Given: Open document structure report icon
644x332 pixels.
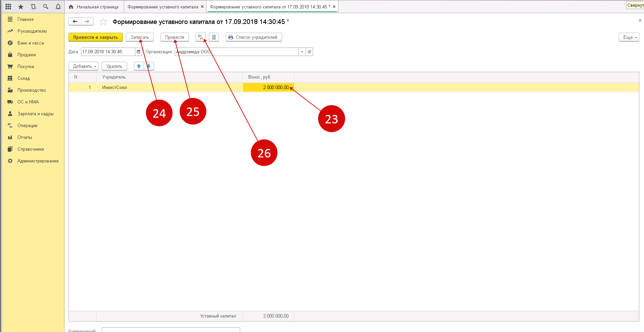Looking at the screenshot, I should pyautogui.click(x=214, y=37).
